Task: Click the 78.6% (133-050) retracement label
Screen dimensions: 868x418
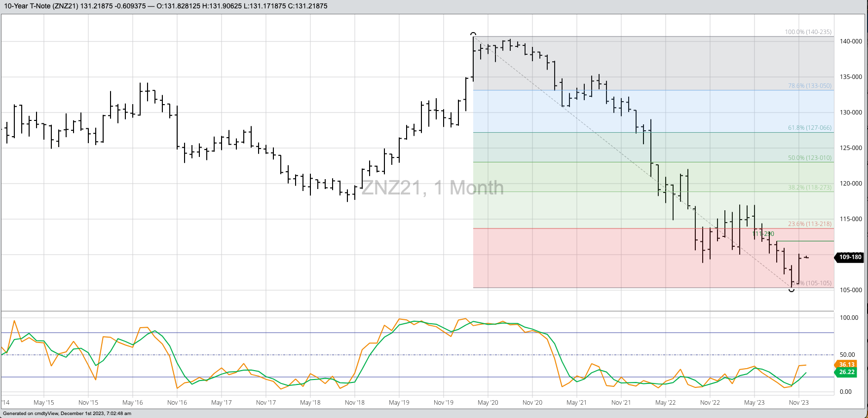Action: pyautogui.click(x=809, y=86)
